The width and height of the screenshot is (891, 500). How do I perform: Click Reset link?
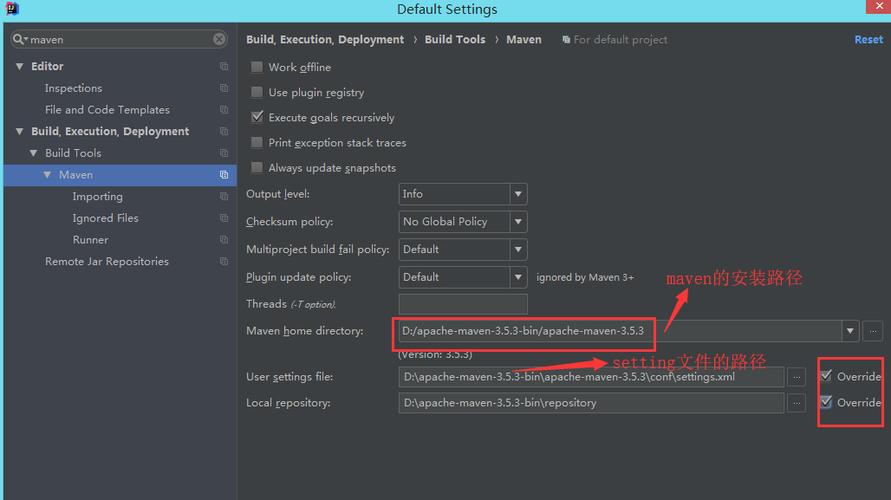point(868,39)
